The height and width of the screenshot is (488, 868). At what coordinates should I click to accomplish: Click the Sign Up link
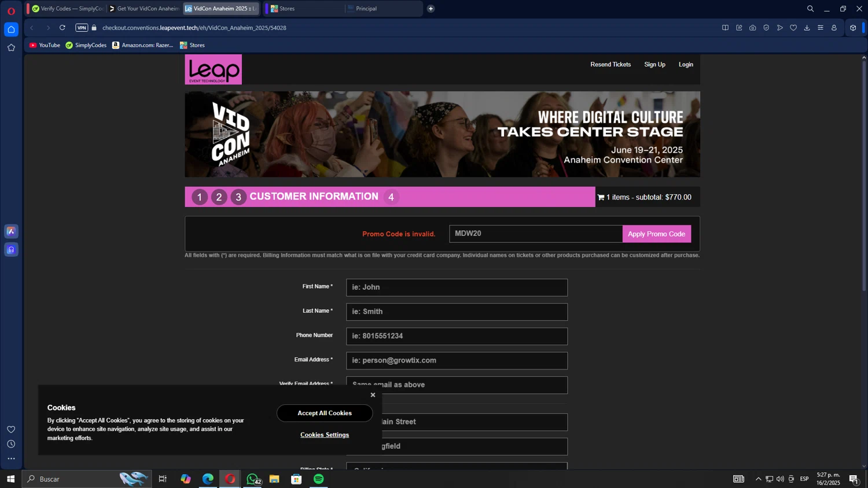[654, 64]
